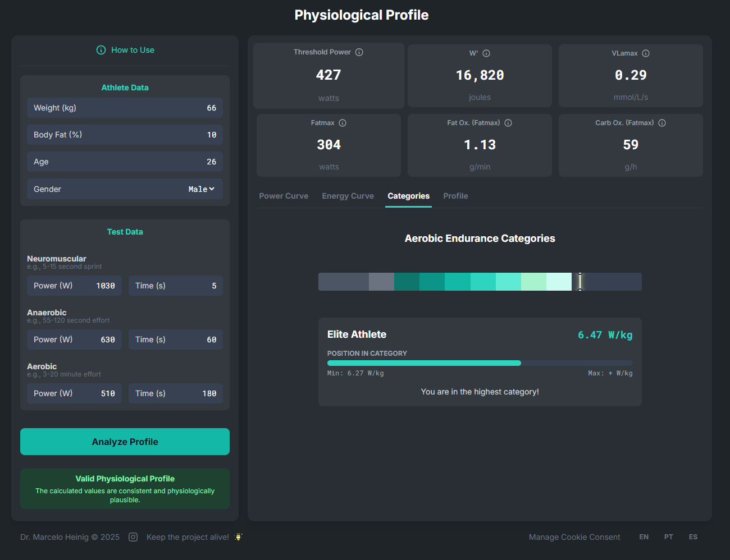
Task: Open the Instagram icon in footer
Action: [x=133, y=537]
